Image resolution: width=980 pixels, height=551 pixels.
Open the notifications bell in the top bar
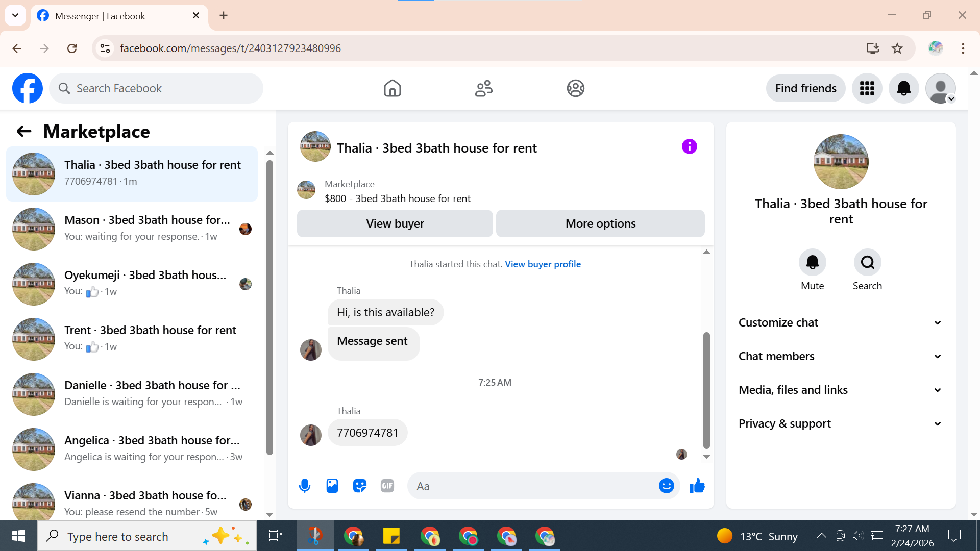click(903, 88)
